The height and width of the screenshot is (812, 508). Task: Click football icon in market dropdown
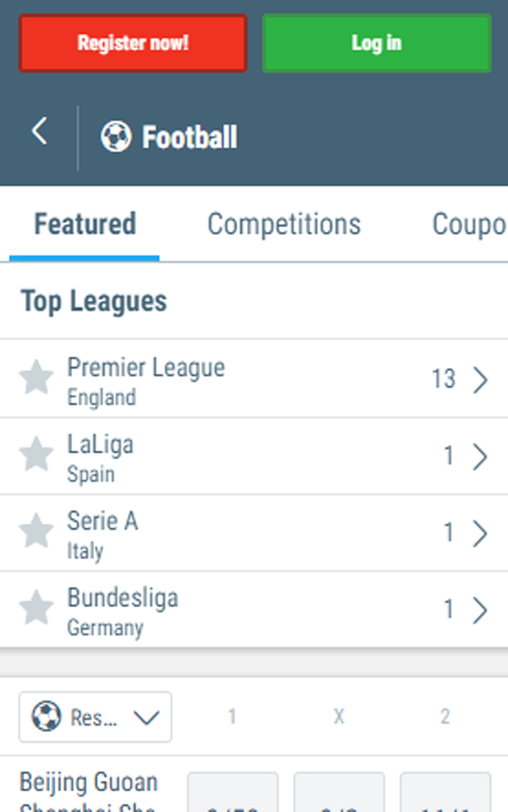pos(47,716)
